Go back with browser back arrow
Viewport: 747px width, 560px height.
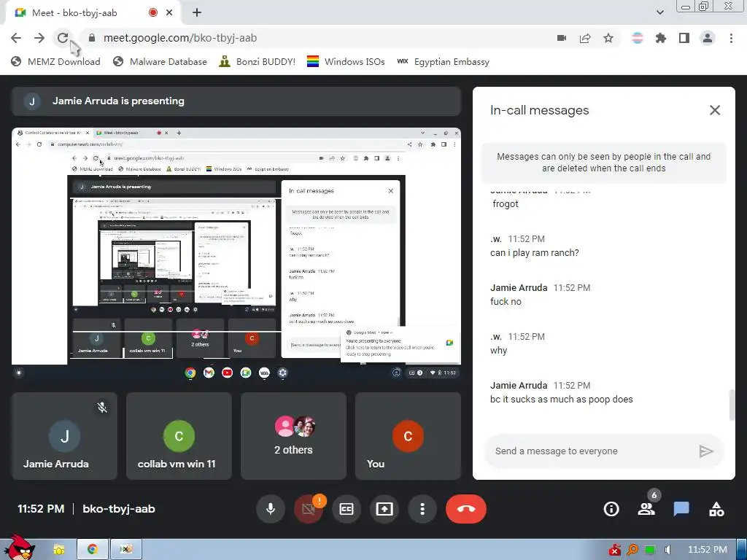pyautogui.click(x=16, y=38)
